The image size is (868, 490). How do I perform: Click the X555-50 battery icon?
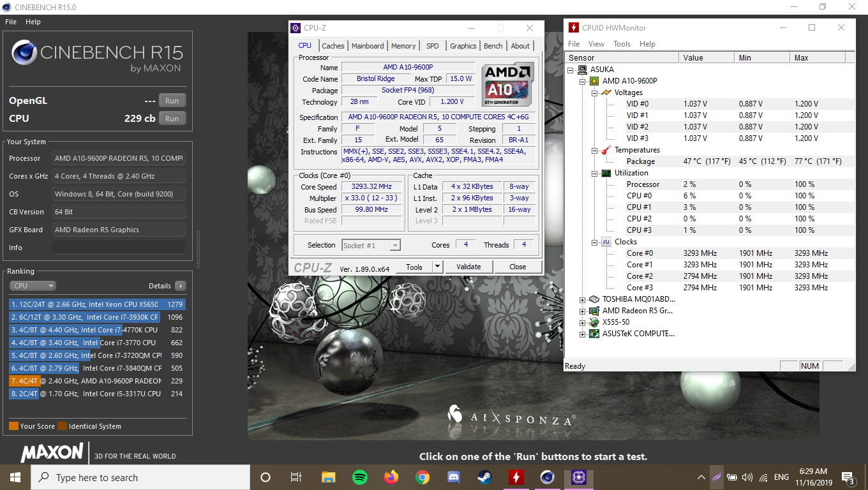pos(594,322)
